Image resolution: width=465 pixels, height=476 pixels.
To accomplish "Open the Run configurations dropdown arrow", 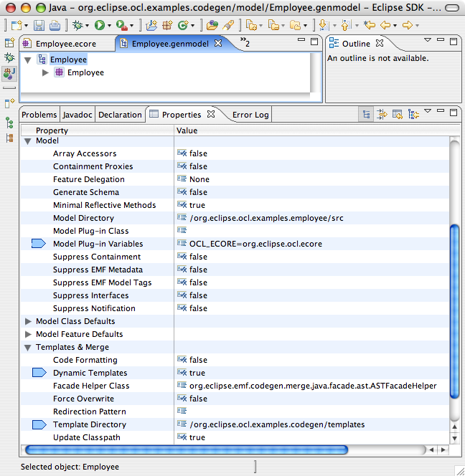I will [109, 26].
